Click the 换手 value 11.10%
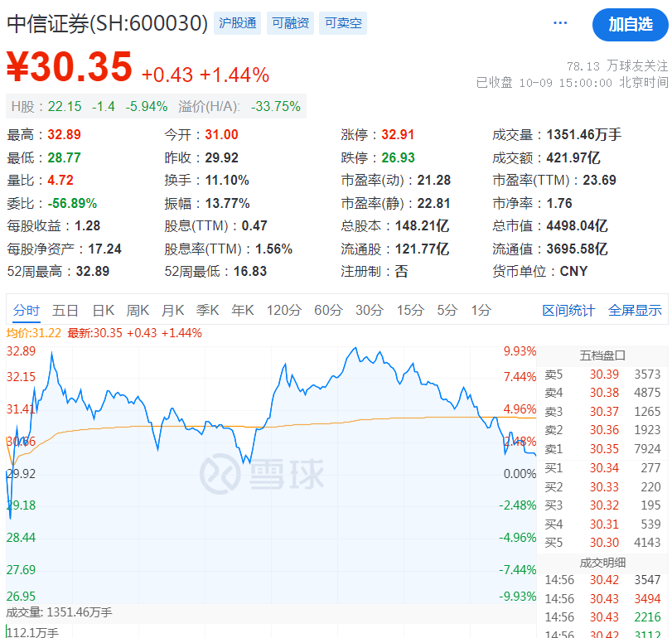This screenshot has width=672, height=638. tap(227, 180)
